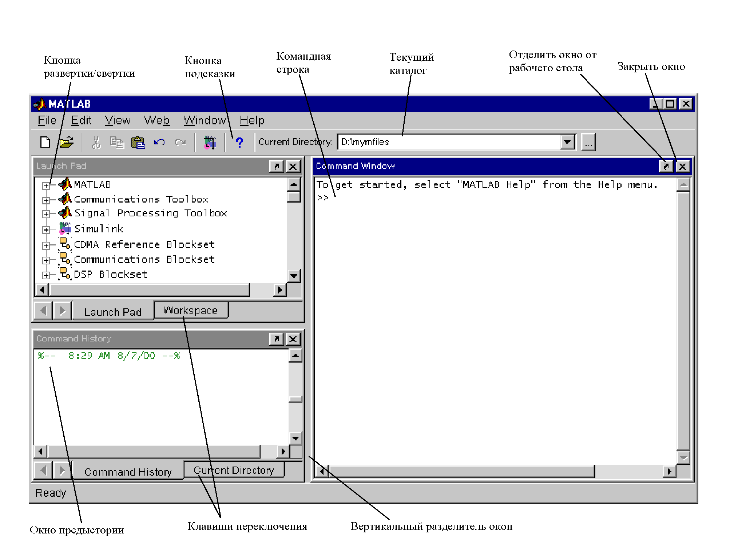Expand the Communications Blockset node
The height and width of the screenshot is (560, 738).
[x=46, y=260]
